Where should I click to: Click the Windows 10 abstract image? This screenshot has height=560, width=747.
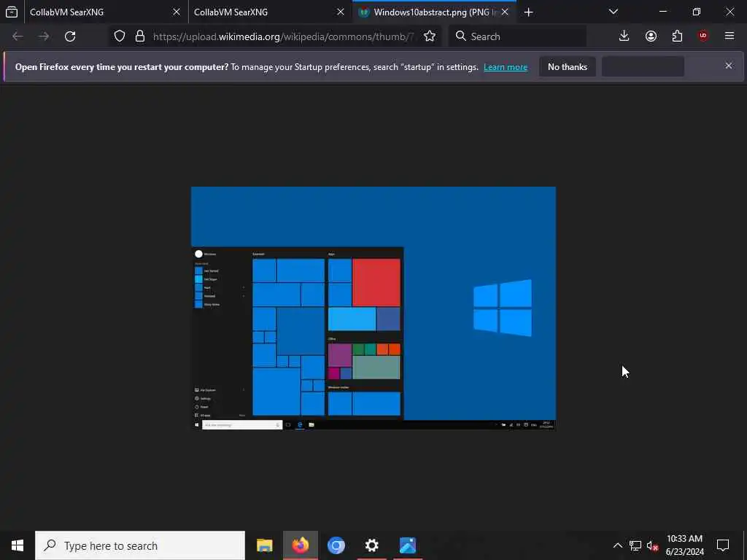click(x=373, y=308)
